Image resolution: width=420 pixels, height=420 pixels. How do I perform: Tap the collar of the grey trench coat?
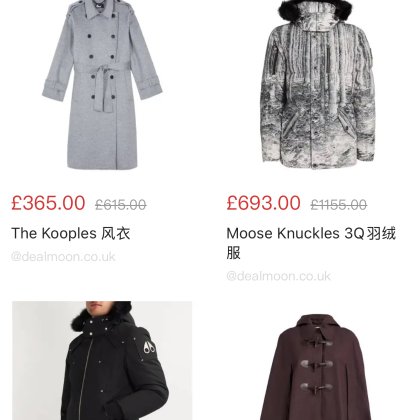(102, 9)
